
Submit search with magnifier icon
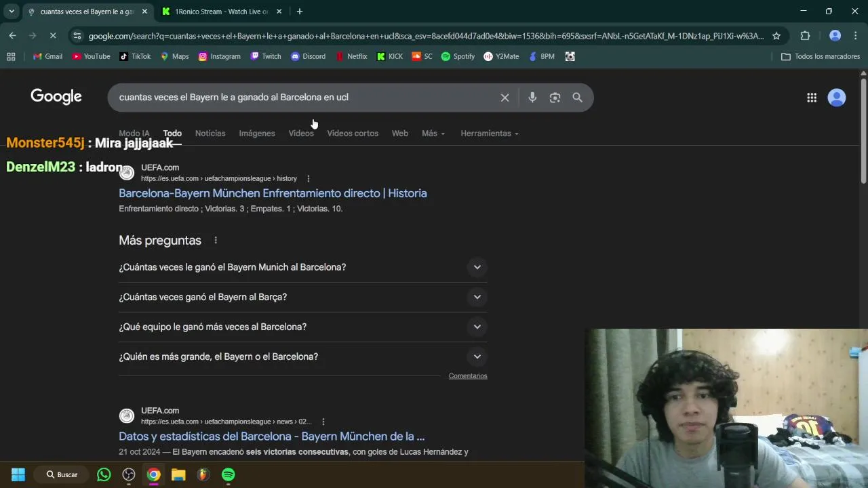577,98
